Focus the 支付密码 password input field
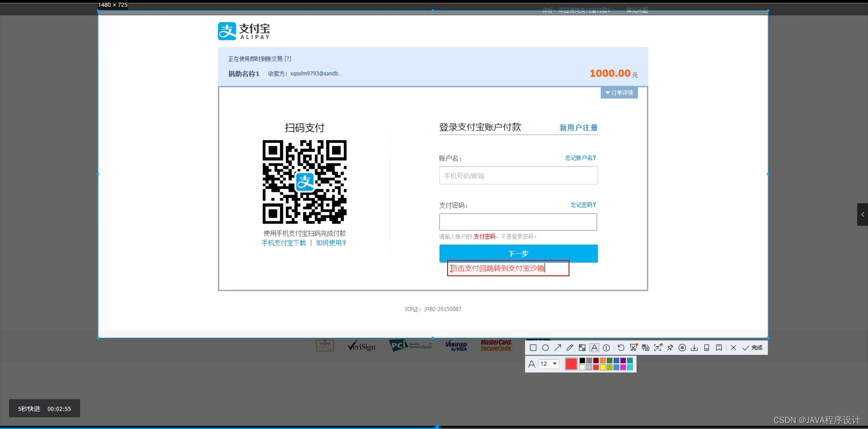This screenshot has height=429, width=868. [518, 222]
